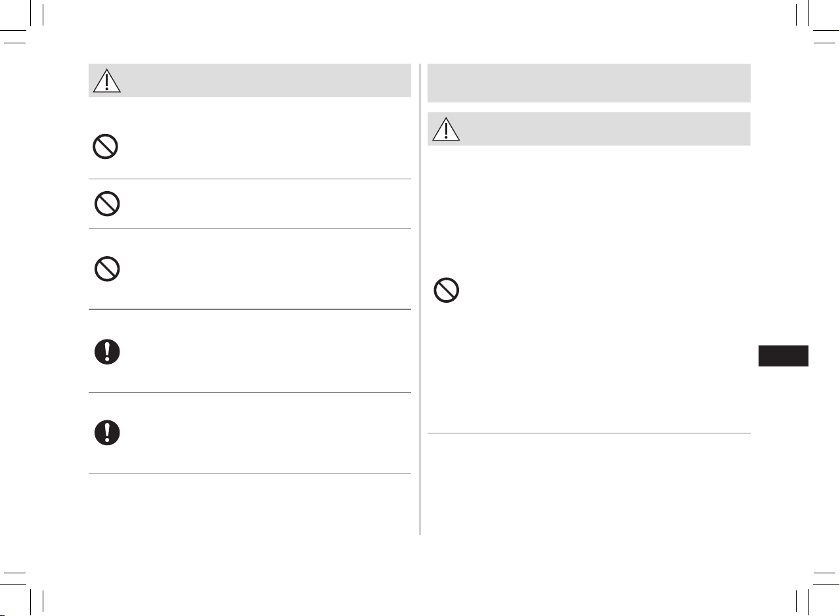
Task: Click the gray header bar of the left column
Action: 250,80
